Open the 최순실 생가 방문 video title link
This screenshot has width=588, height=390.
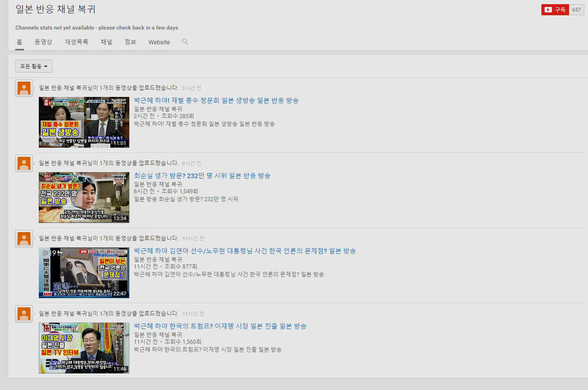coord(202,175)
